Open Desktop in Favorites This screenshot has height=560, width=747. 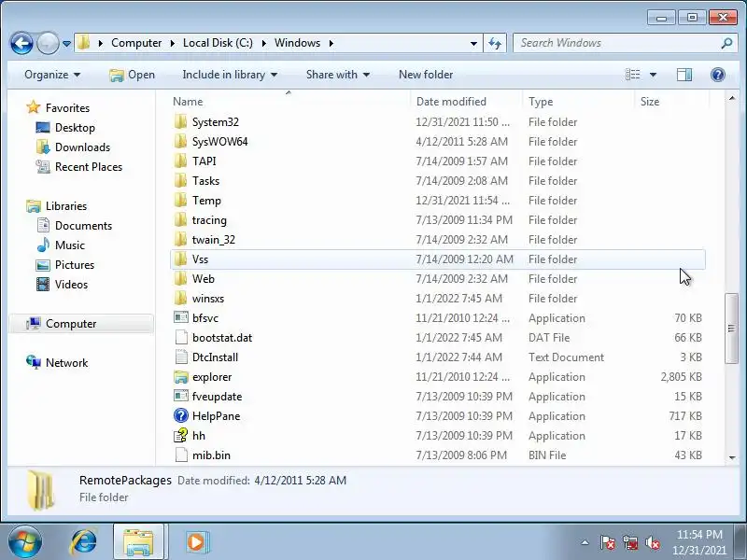pos(75,128)
